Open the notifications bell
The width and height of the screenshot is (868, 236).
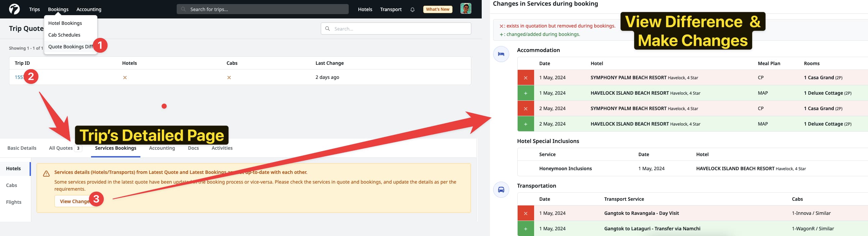tap(412, 9)
